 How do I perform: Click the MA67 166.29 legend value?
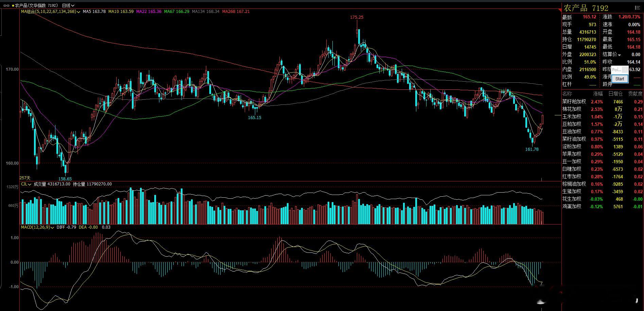177,12
